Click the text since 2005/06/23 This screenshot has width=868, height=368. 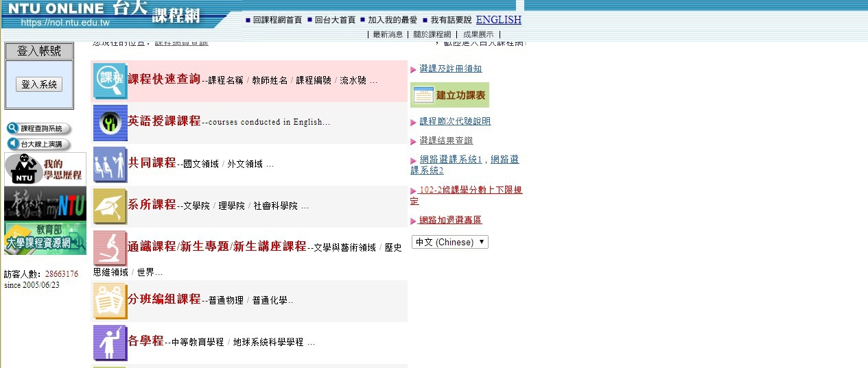[32, 285]
